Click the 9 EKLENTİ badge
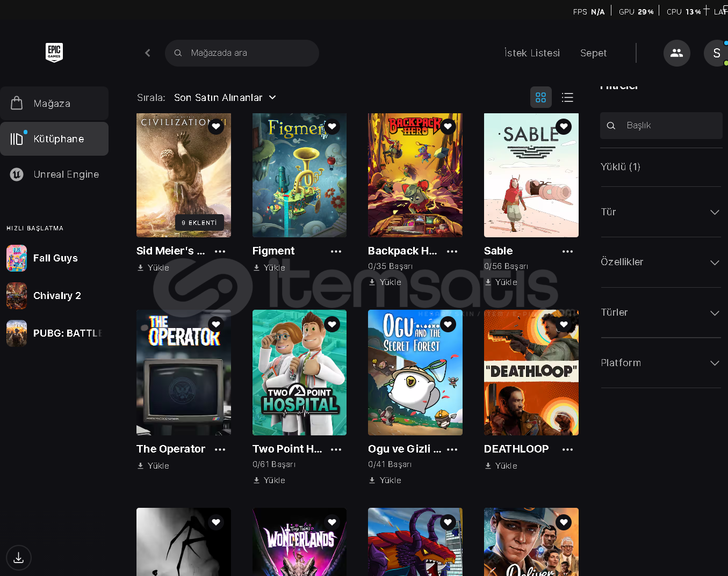The width and height of the screenshot is (728, 576). (x=199, y=223)
